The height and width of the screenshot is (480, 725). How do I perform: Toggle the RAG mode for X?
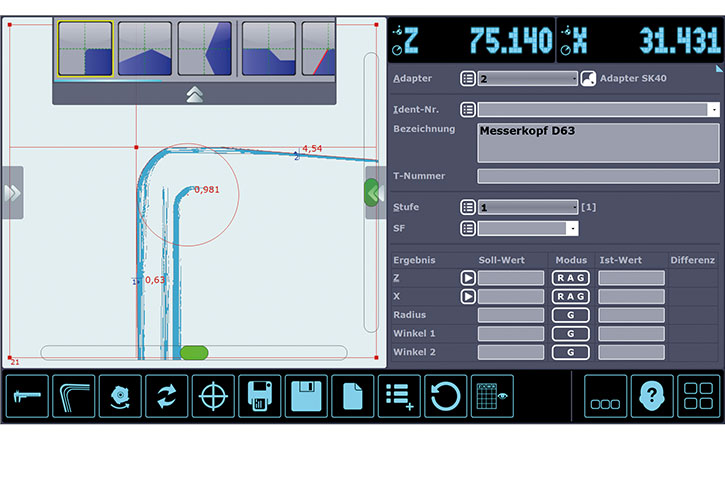coord(571,296)
